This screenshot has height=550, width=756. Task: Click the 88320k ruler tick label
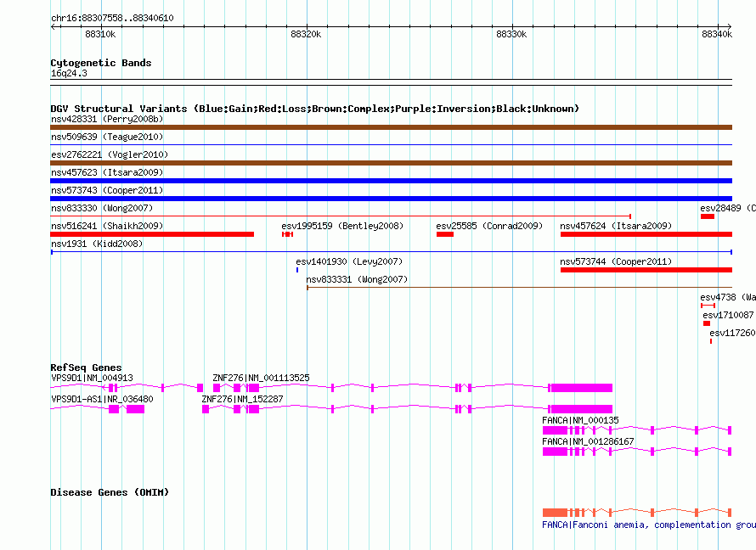point(306,34)
